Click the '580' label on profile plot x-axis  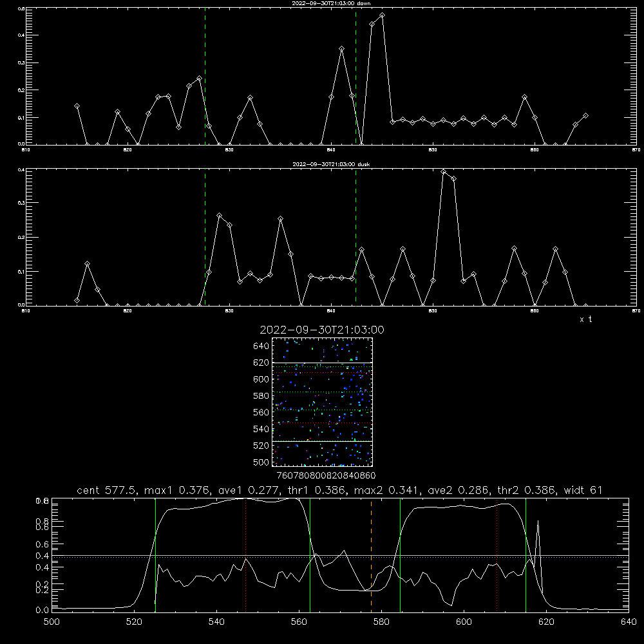click(x=381, y=622)
